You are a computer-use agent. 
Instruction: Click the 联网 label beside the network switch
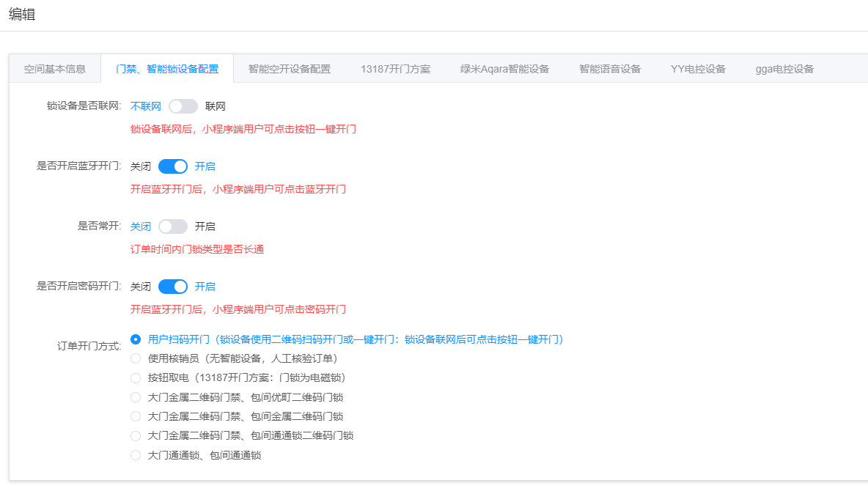[x=216, y=106]
